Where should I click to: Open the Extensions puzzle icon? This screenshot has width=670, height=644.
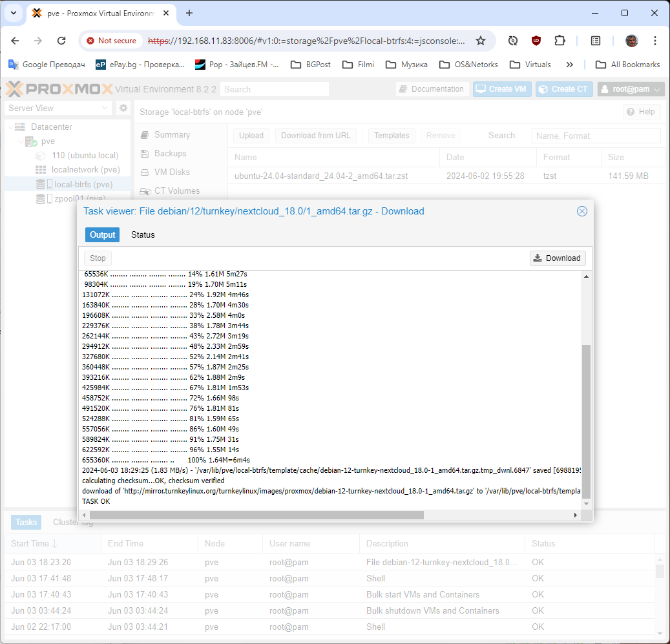click(x=560, y=41)
